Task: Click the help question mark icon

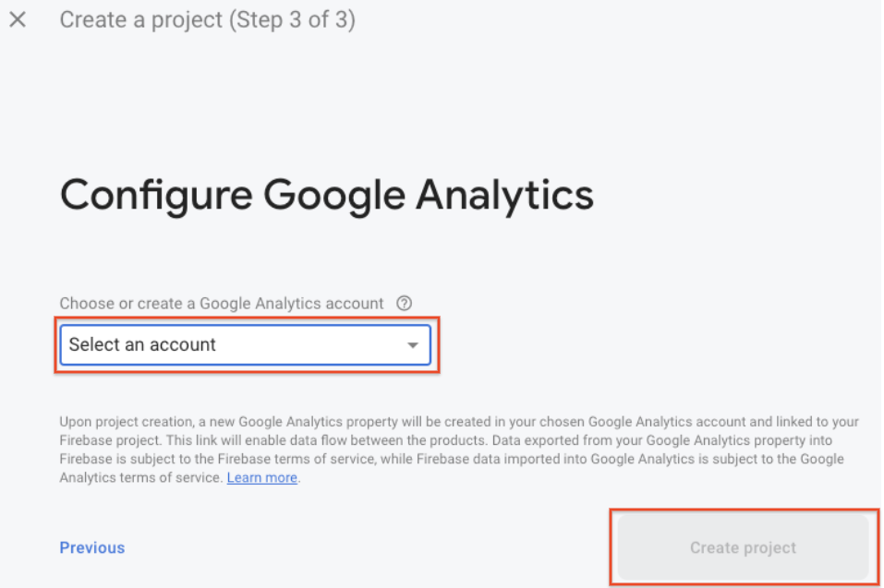Action: pyautogui.click(x=404, y=304)
